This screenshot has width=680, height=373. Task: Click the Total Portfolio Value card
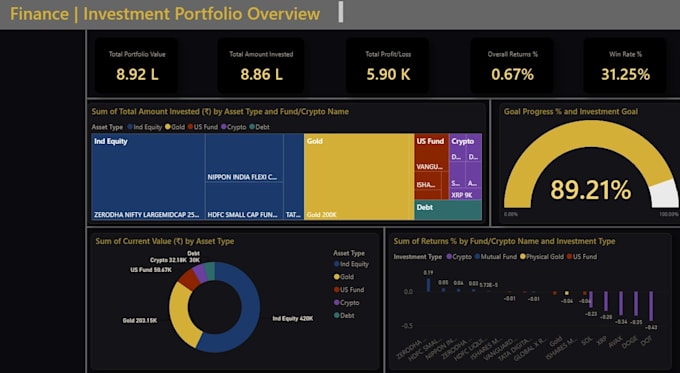(136, 65)
